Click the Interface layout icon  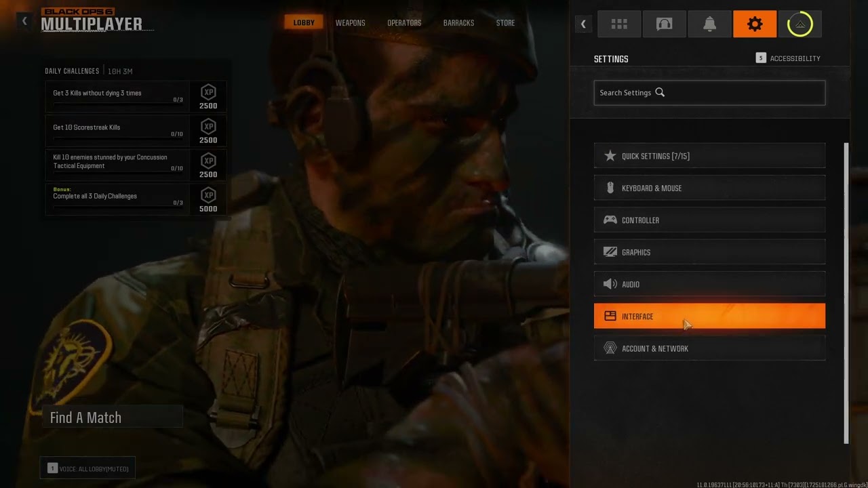point(610,316)
